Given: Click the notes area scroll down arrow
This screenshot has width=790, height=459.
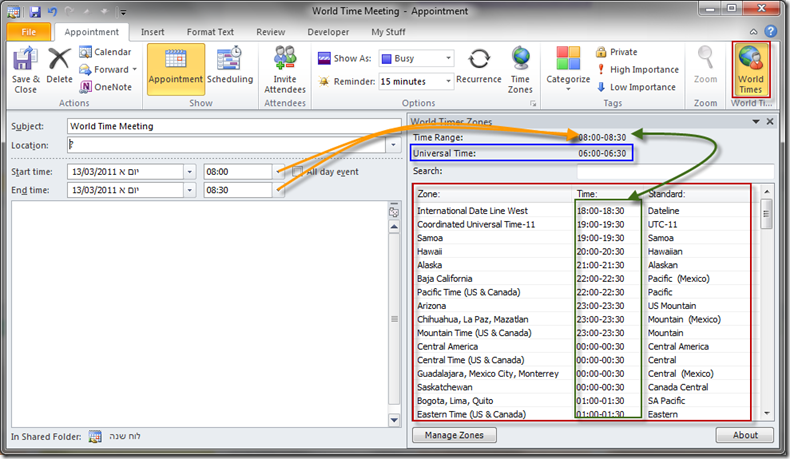Looking at the screenshot, I should [x=394, y=420].
